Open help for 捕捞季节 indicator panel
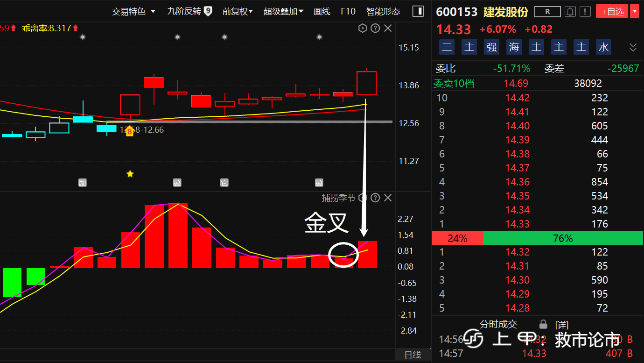The image size is (644, 363). (x=375, y=198)
